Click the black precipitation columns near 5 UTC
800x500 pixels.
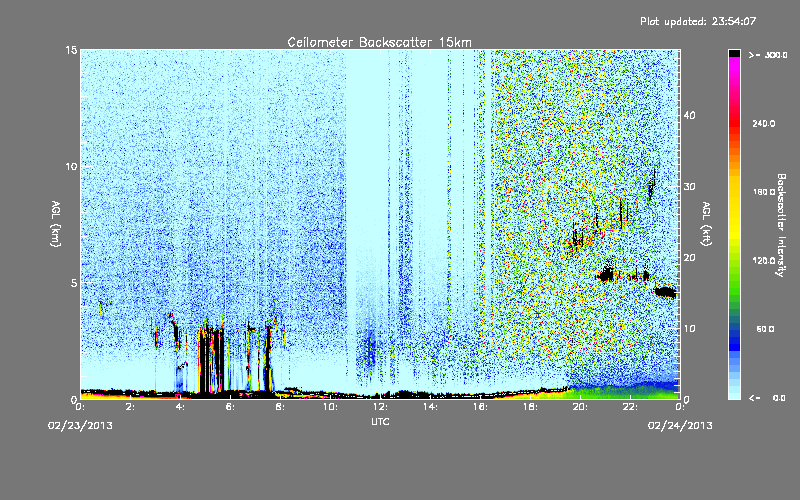click(x=211, y=360)
